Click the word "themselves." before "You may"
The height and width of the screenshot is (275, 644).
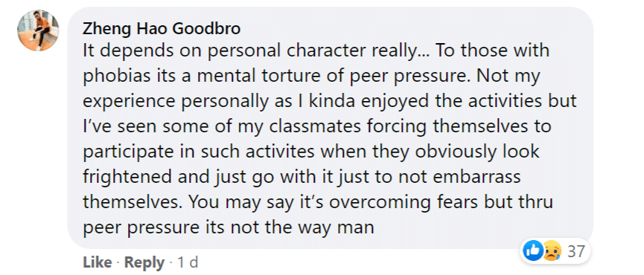pos(133,202)
